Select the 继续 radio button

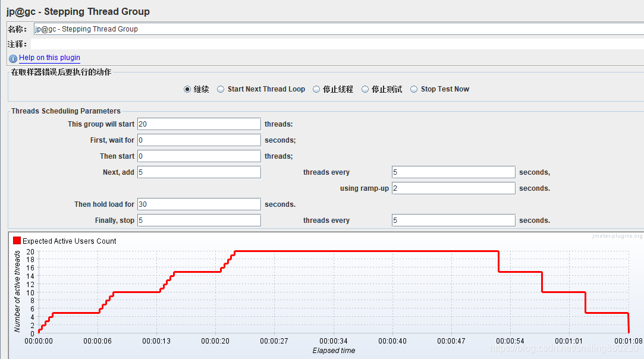187,89
